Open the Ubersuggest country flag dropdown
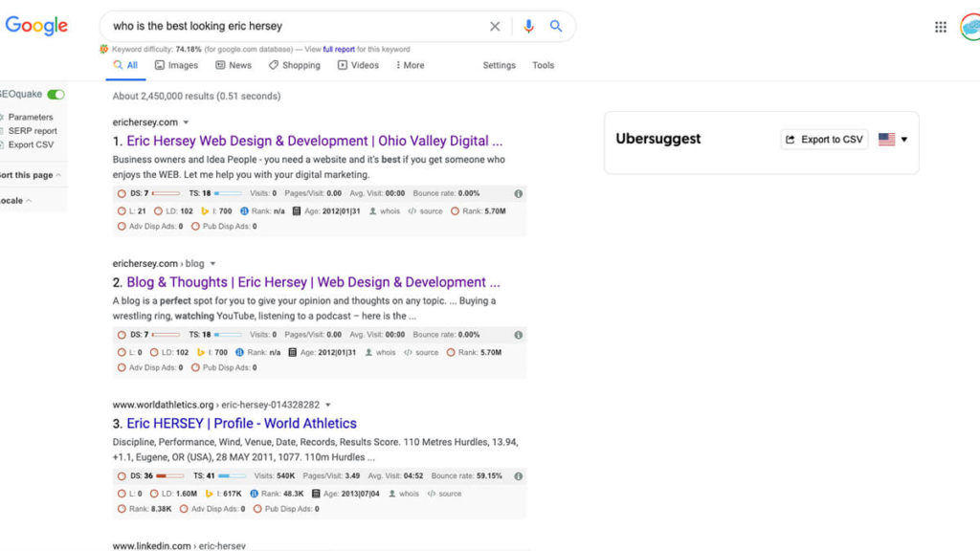Screen dimensions: 980x551 (893, 140)
